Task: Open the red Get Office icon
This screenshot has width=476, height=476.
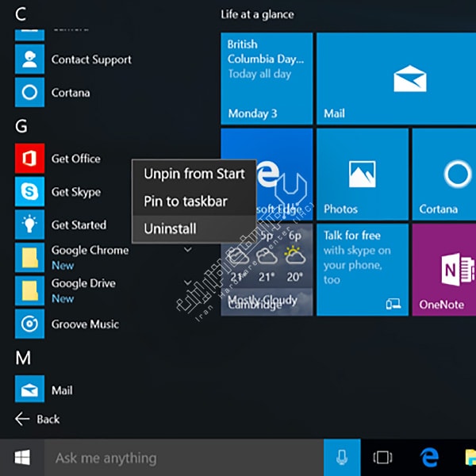Action: coord(29,158)
